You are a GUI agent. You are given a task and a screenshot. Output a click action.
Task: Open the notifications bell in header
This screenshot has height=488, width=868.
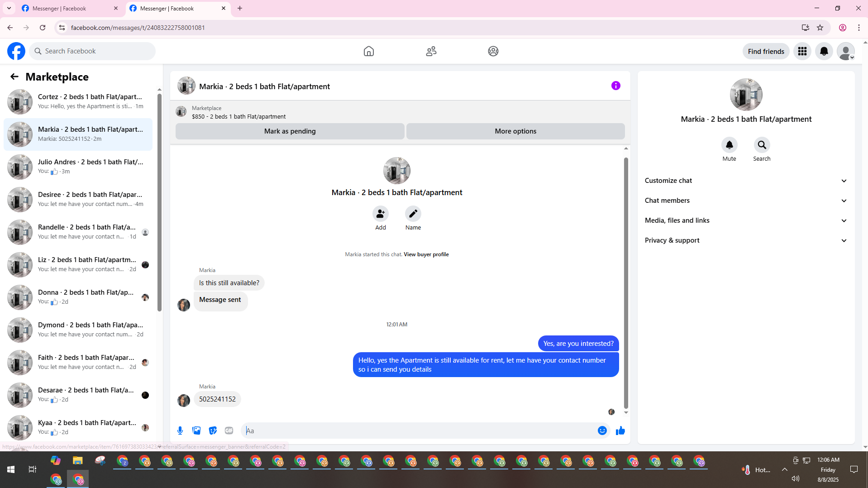coord(824,51)
